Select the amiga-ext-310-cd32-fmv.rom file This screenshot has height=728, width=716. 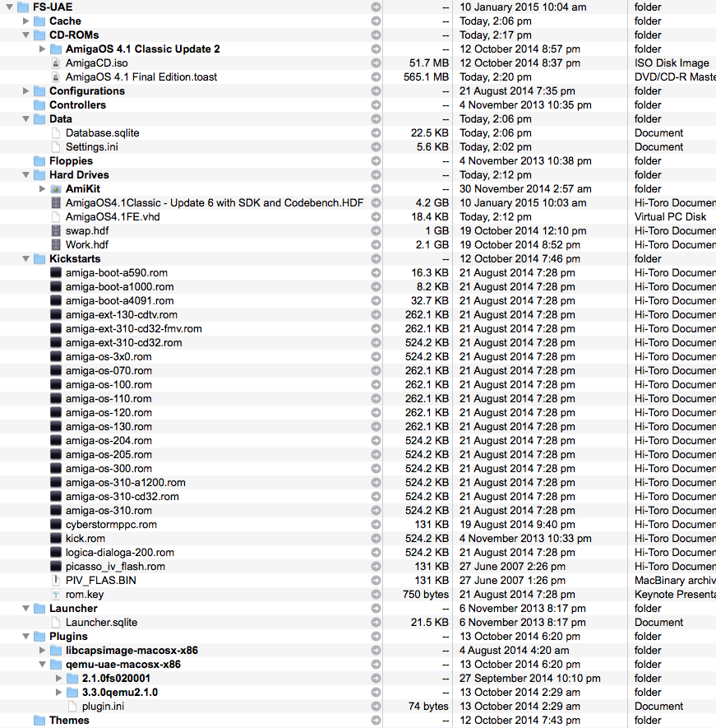134,329
